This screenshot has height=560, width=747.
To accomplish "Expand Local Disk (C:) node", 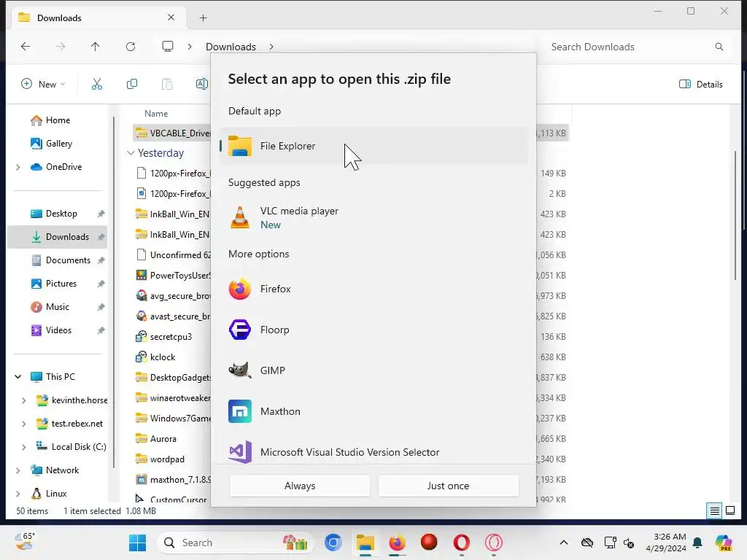I will point(24,447).
